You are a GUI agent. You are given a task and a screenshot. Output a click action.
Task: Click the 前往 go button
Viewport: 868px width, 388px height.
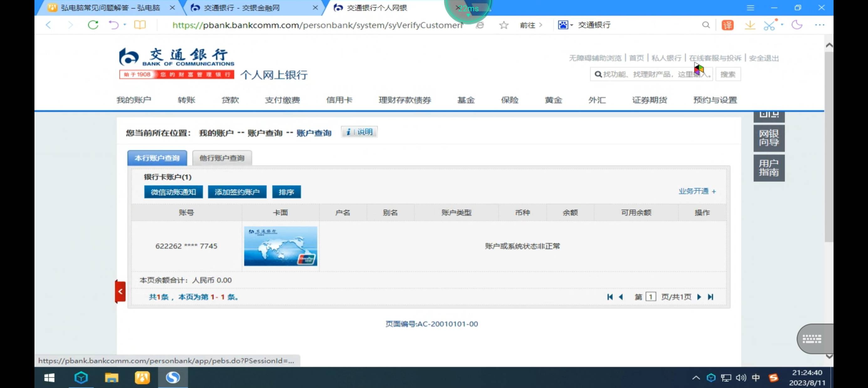531,25
